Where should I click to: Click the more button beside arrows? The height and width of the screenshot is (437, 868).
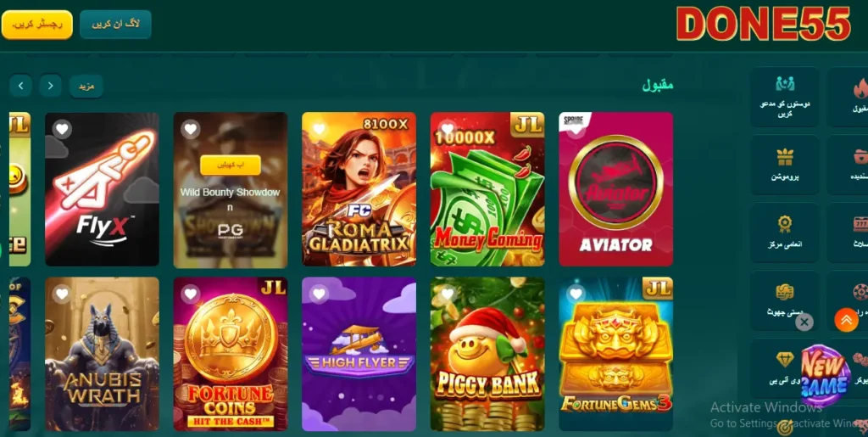[x=86, y=87]
